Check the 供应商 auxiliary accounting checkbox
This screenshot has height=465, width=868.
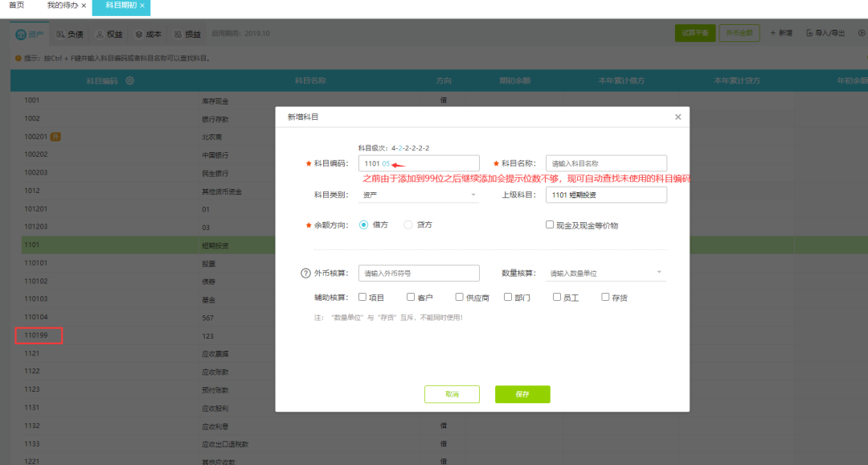click(460, 297)
